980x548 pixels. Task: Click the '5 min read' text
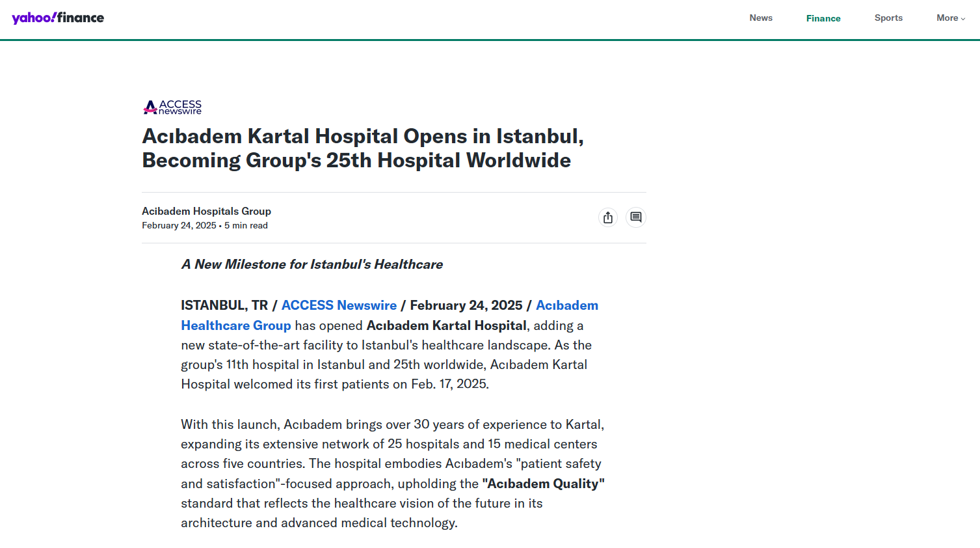(246, 226)
